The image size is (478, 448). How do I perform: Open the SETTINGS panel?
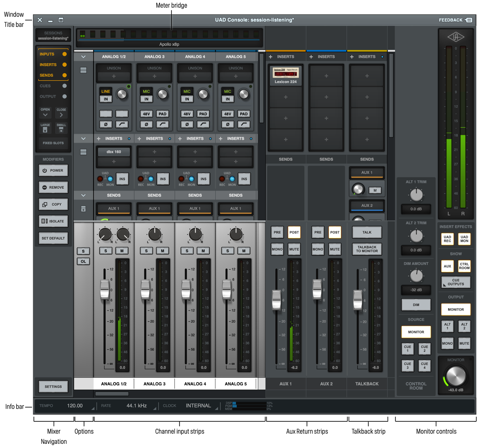point(53,386)
